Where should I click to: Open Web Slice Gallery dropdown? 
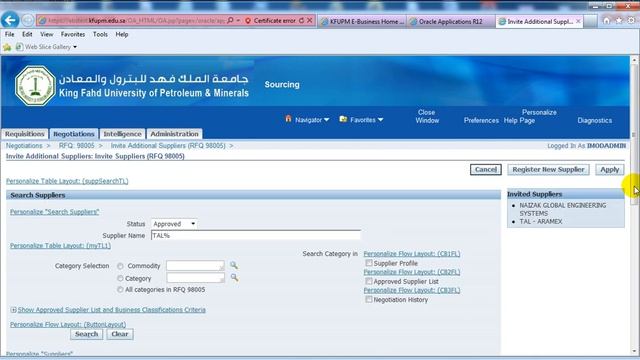point(75,47)
